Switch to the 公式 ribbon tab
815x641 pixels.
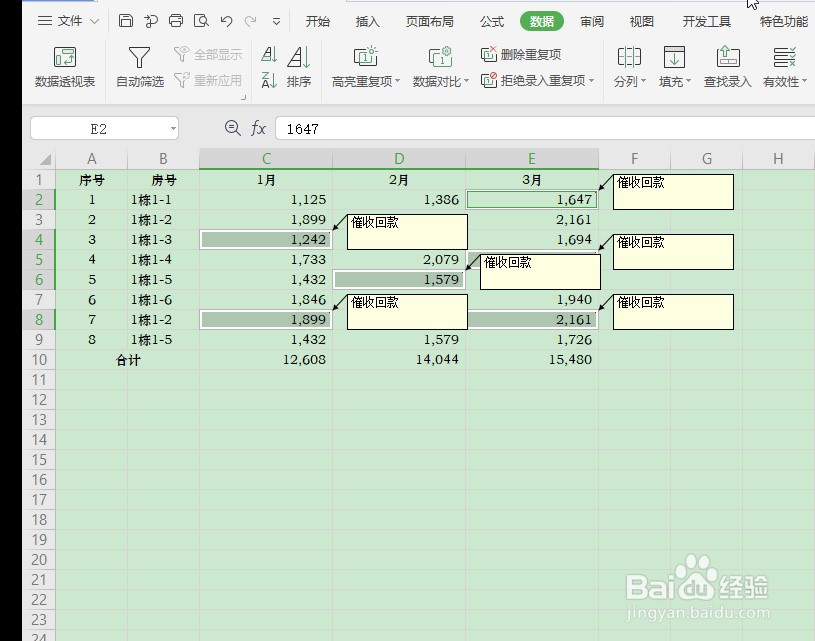[490, 20]
